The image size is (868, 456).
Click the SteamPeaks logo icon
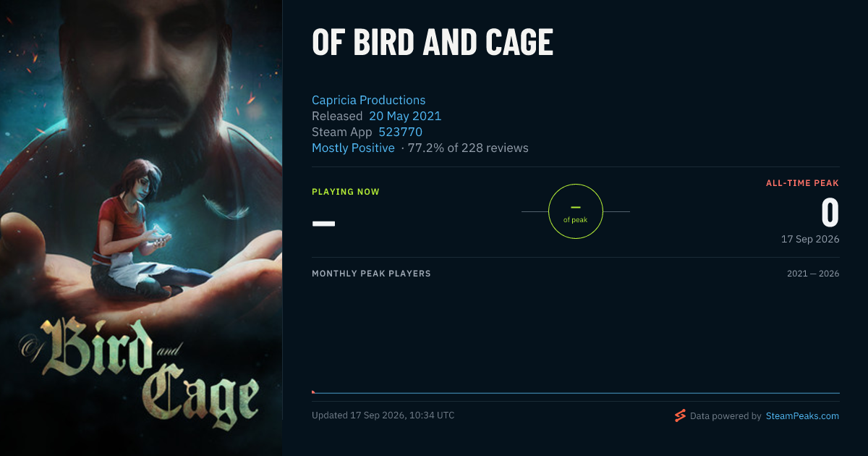(x=680, y=415)
